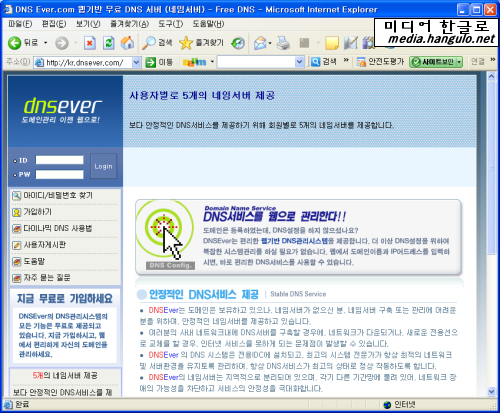500x413 pixels.
Task: Open the Back button history dropdown arrow
Action: pos(46,43)
